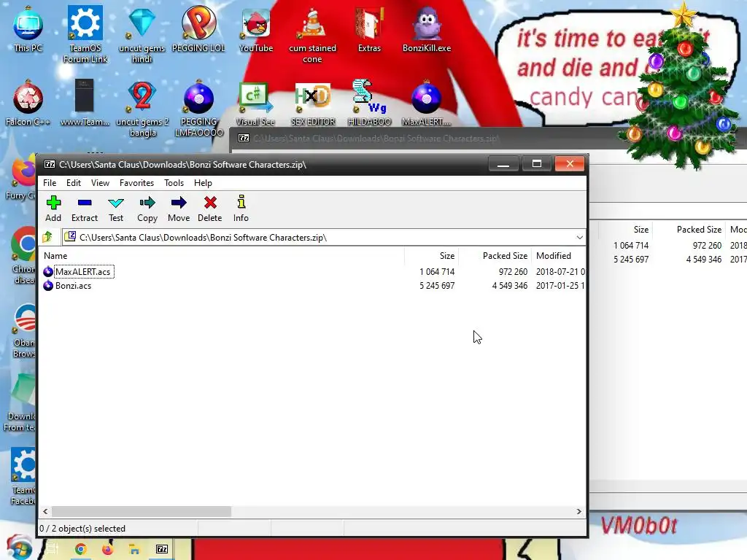The width and height of the screenshot is (747, 560).
Task: Select the Visual See C# icon
Action: pos(255,103)
